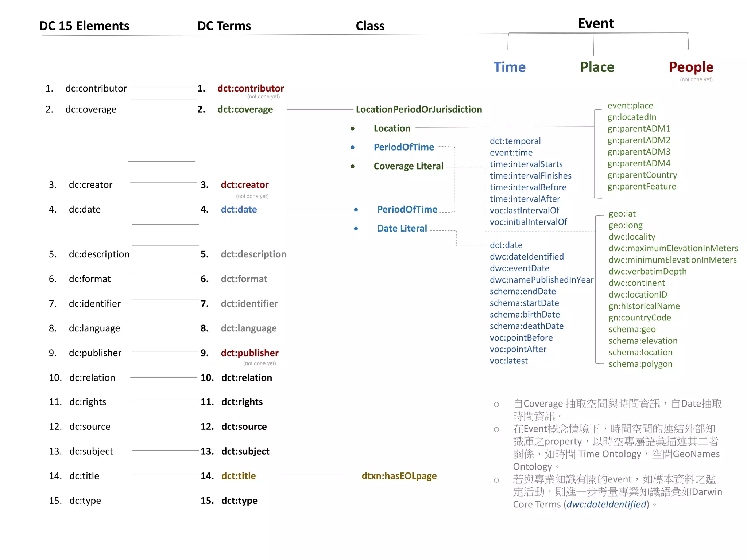747x560 pixels.
Task: Select the dct:date term in DC Terms
Action: coord(239,210)
